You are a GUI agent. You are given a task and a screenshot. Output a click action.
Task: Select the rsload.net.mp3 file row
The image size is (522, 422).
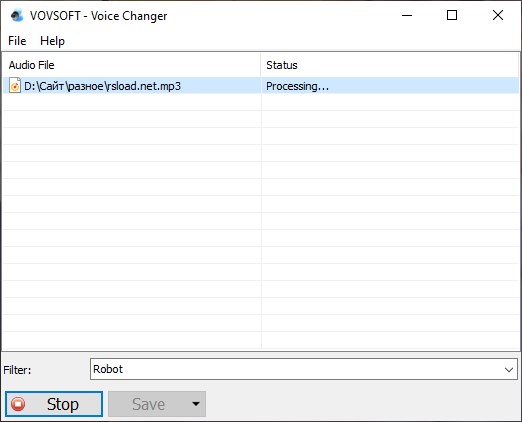point(261,86)
